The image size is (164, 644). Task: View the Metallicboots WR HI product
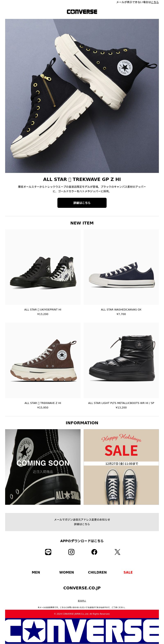[121, 360]
